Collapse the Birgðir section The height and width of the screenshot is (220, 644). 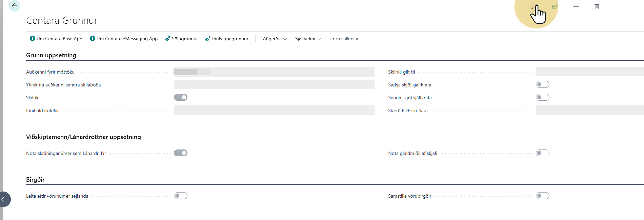[x=35, y=180]
